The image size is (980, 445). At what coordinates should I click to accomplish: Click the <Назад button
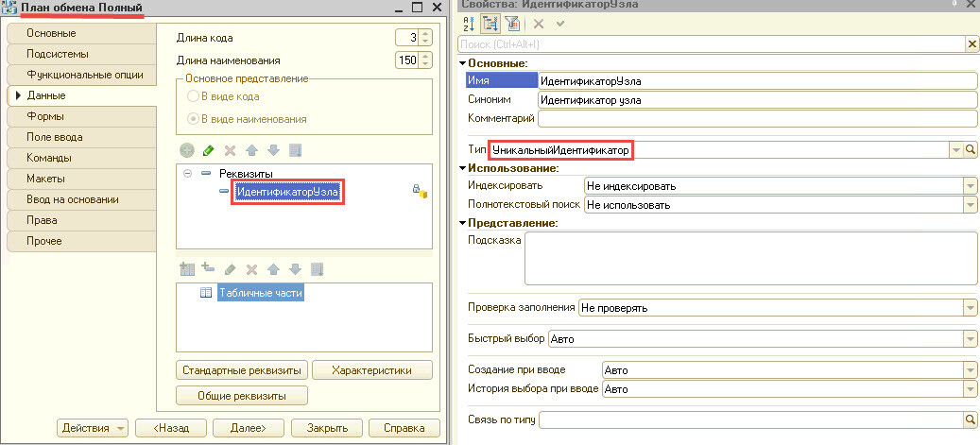coord(171,428)
